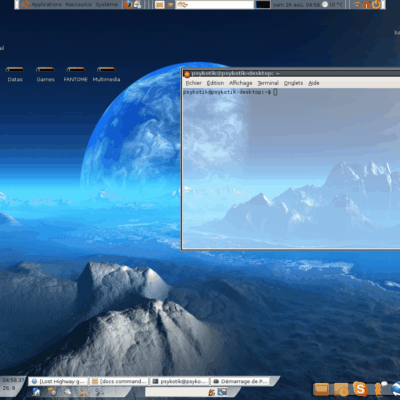Switch to the psykotik@psyko taskbar window
The height and width of the screenshot is (400, 400).
(x=180, y=381)
